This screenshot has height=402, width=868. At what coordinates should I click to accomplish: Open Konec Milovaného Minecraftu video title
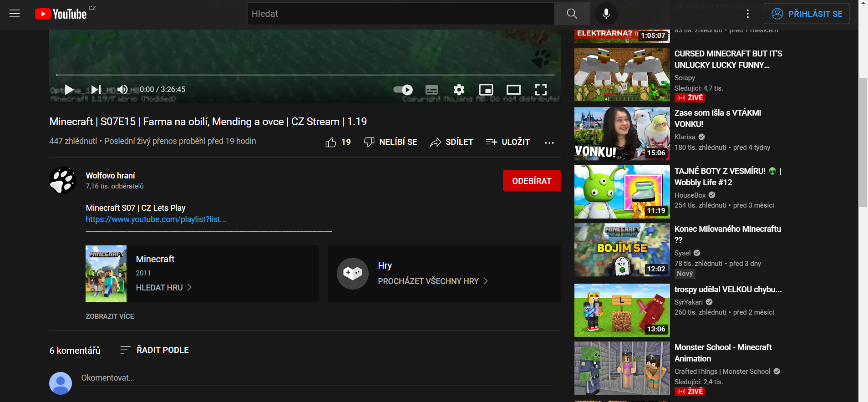[x=728, y=234]
